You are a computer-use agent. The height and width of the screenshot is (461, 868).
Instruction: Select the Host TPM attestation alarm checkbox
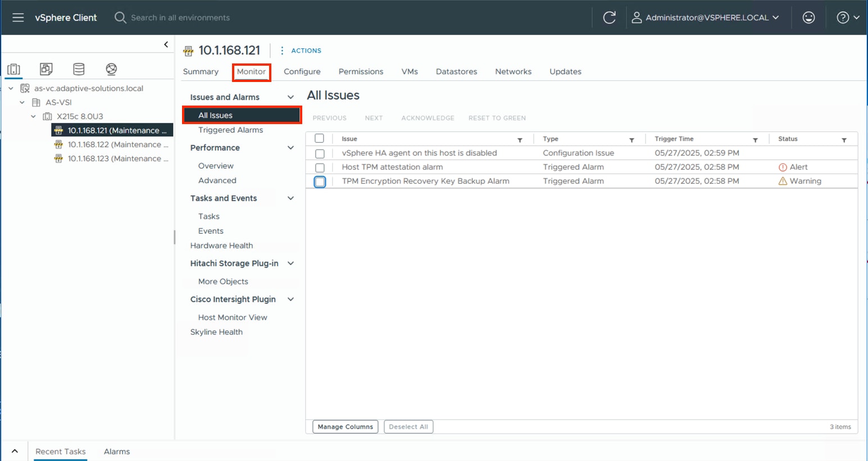(320, 167)
